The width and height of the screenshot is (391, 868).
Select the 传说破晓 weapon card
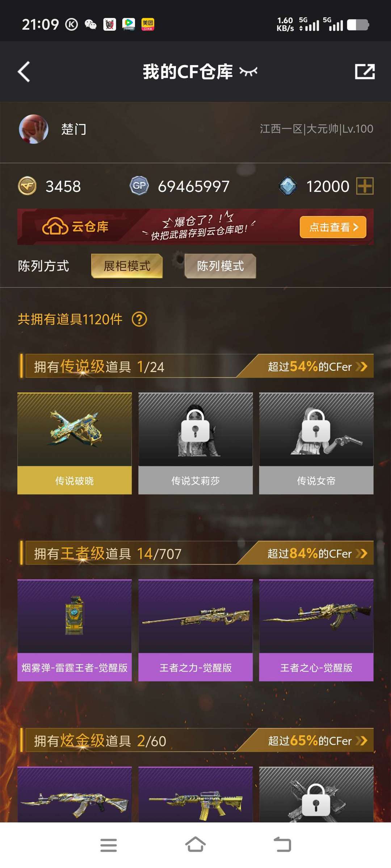pyautogui.click(x=75, y=443)
